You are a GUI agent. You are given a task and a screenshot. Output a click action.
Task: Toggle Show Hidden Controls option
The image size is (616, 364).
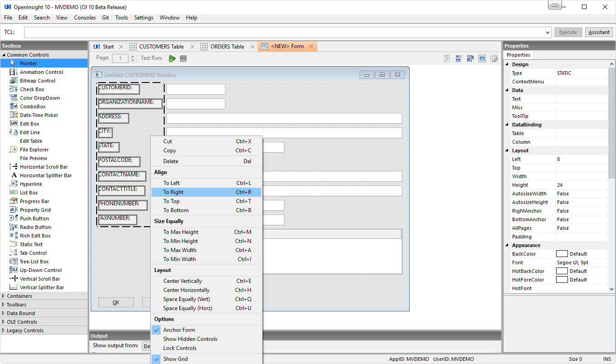pos(206,339)
